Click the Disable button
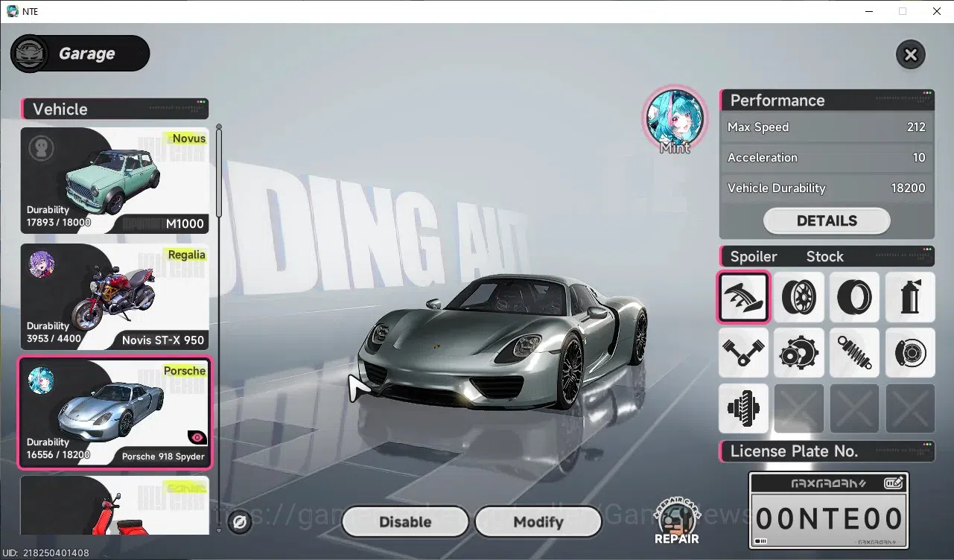The width and height of the screenshot is (954, 560). point(405,522)
